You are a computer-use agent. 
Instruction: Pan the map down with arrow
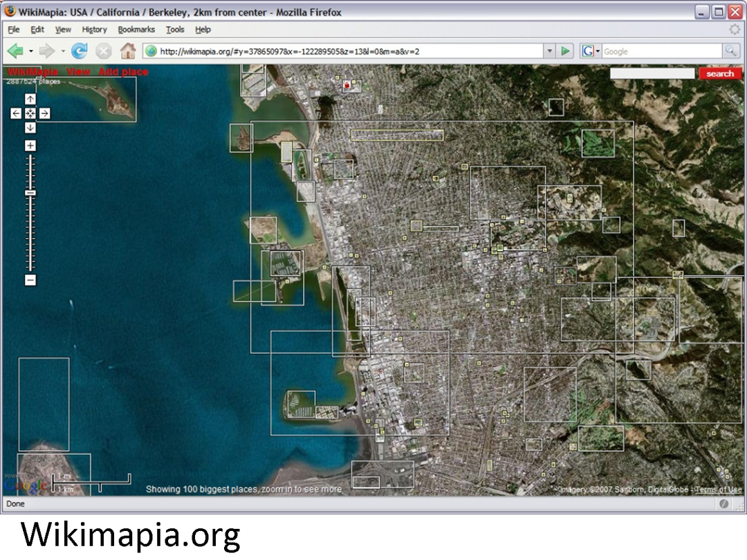point(30,128)
